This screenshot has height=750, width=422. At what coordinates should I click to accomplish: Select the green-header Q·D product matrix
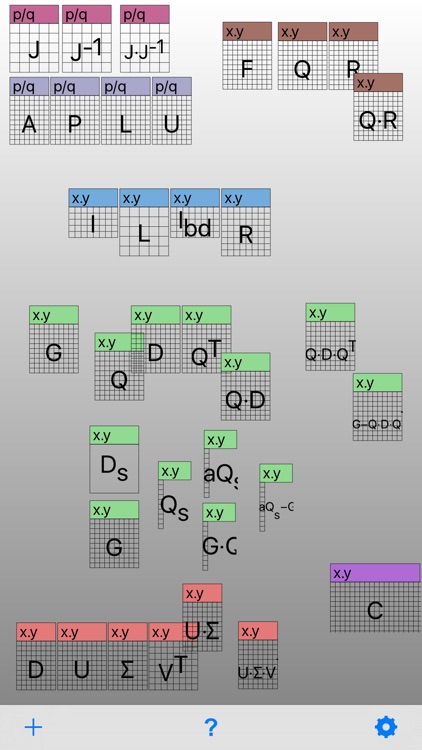coord(245,386)
